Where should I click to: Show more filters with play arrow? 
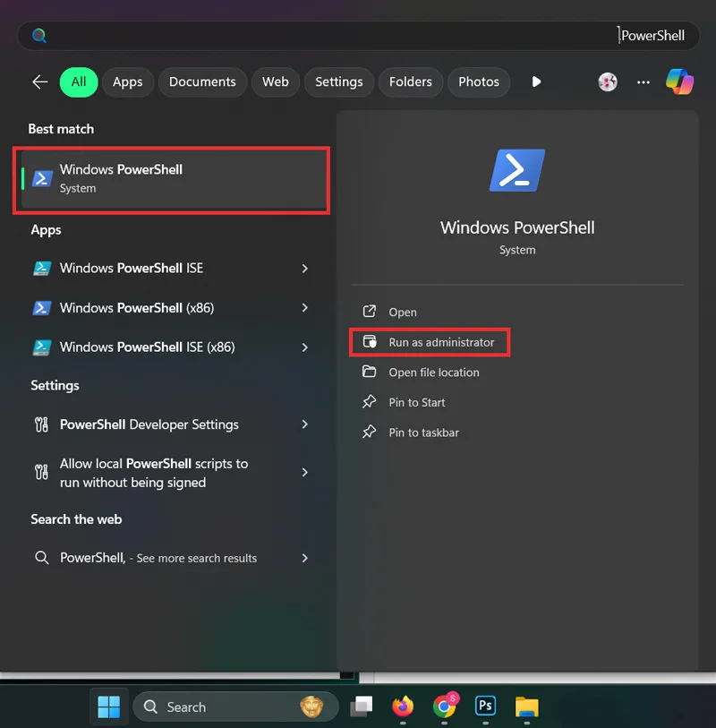(536, 82)
